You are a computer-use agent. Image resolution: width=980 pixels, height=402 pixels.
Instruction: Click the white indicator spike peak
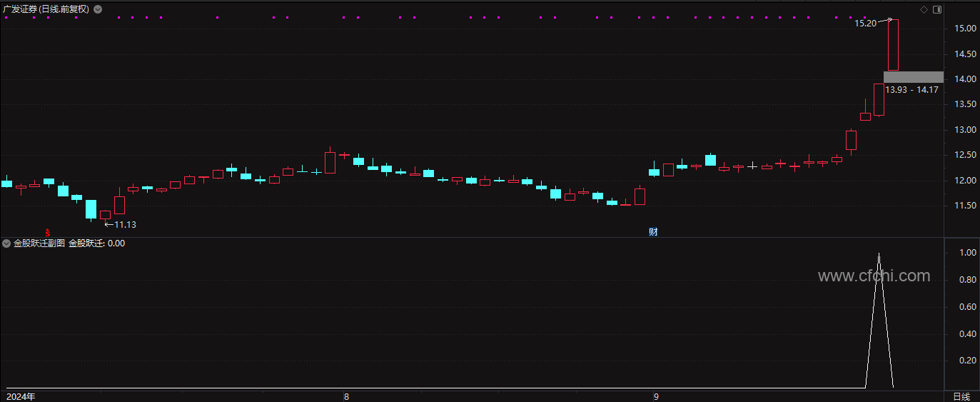[x=879, y=254]
